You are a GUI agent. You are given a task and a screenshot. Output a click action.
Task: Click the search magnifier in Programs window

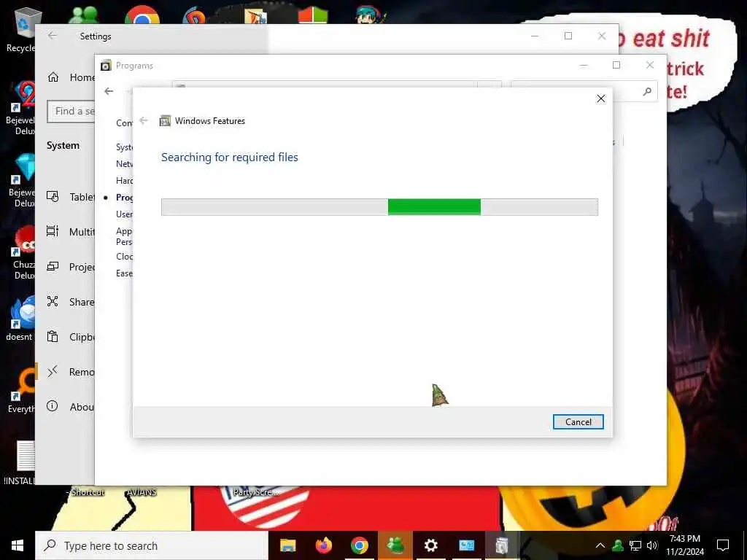click(x=646, y=91)
